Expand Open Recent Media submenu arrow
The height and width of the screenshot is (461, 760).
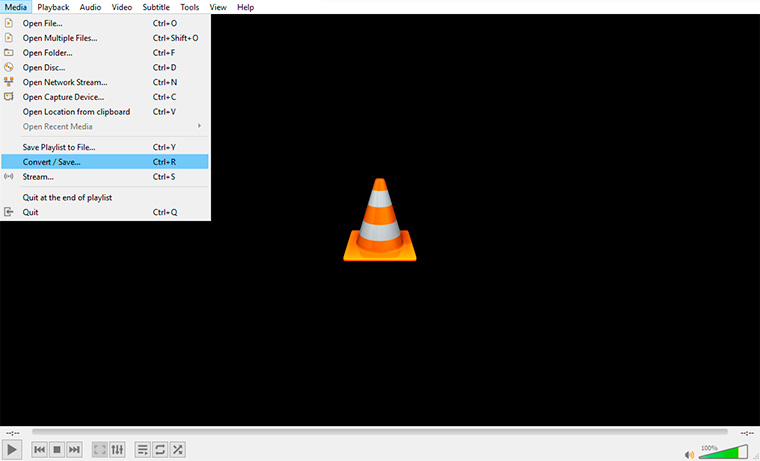point(199,126)
